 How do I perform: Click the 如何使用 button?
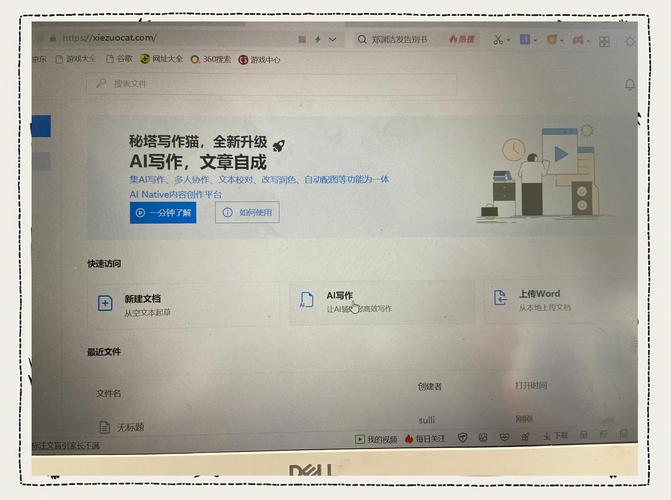pos(247,212)
